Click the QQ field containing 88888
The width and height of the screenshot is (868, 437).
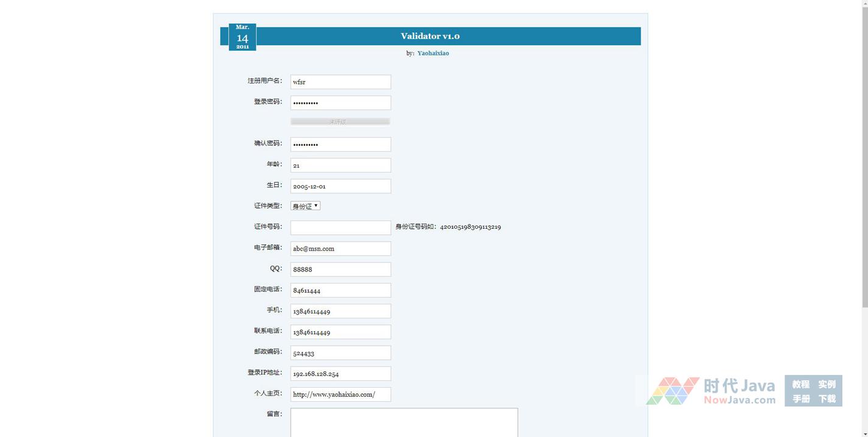(x=340, y=270)
